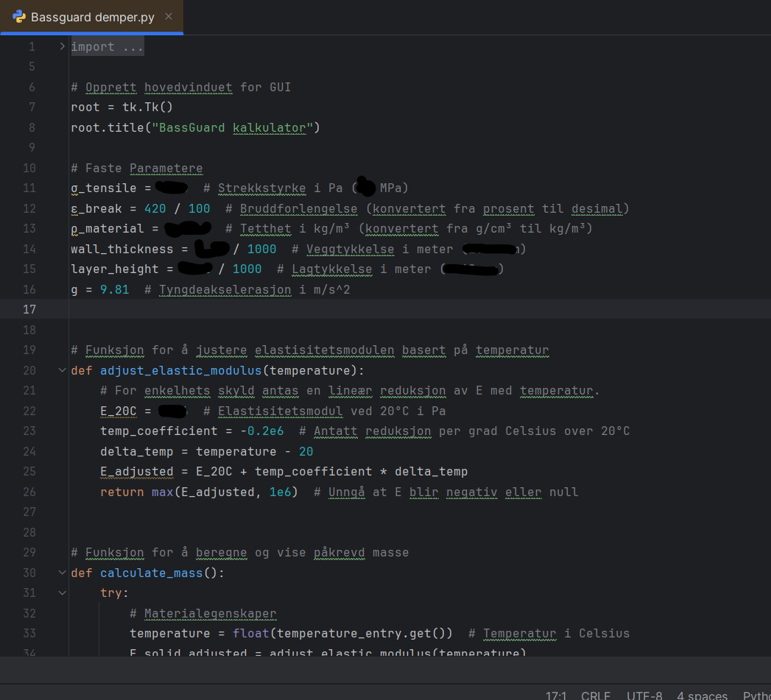Open the UTF-8 file encoding selector

tap(644, 696)
